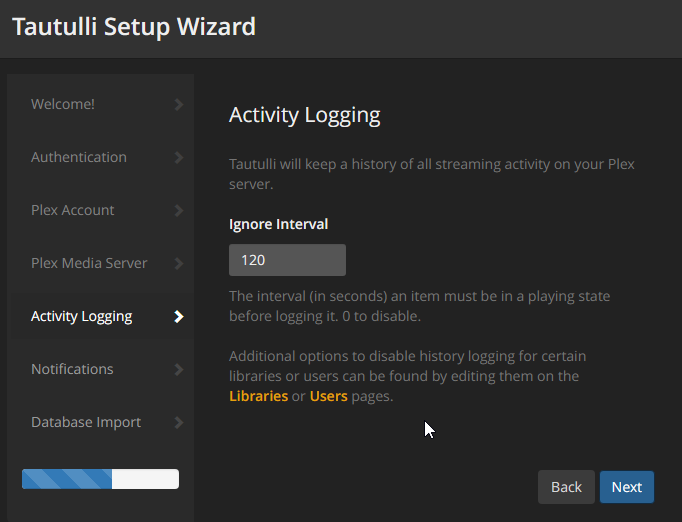Open the Users page link

pyautogui.click(x=328, y=396)
